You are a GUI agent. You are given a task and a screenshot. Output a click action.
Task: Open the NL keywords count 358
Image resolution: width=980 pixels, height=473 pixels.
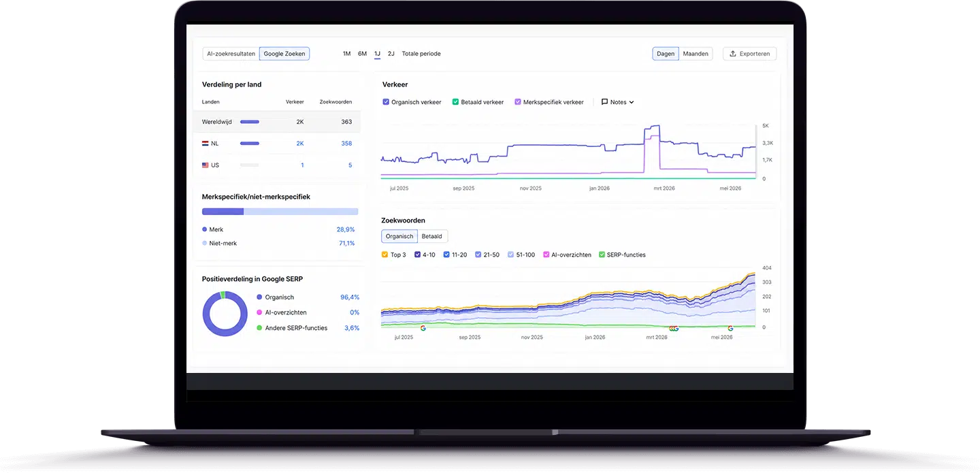pos(346,144)
